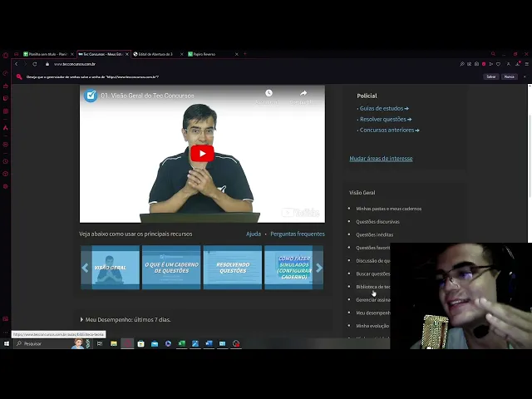532x399 pixels.
Task: Click the page vertical scrollbar
Action: tap(530, 156)
